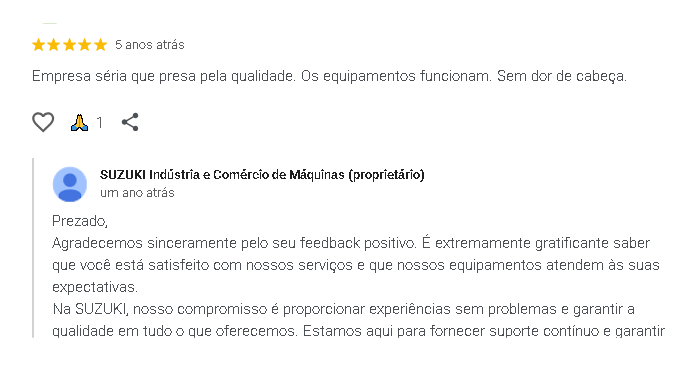This screenshot has width=694, height=365.
Task: Click the word 'expectativas.' in the reply
Action: pyautogui.click(x=95, y=287)
